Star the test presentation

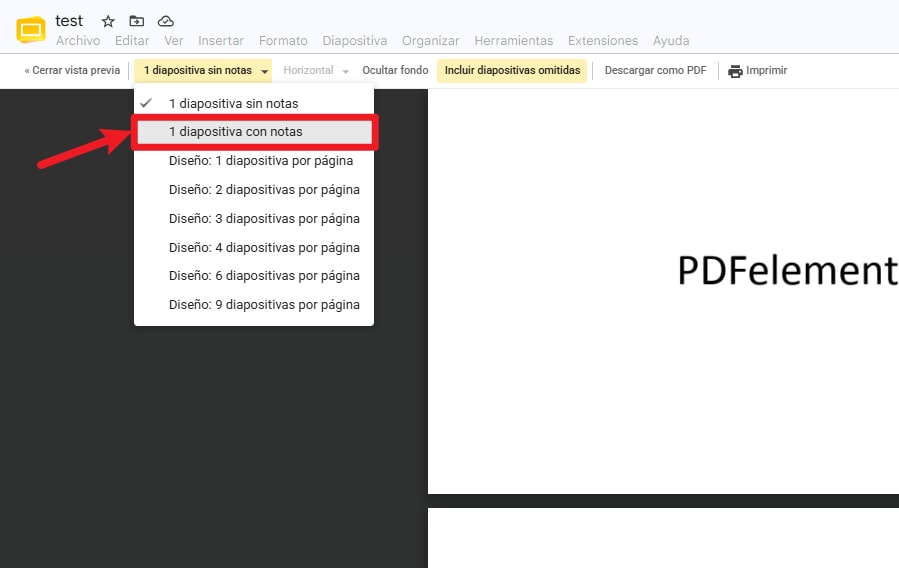click(x=108, y=22)
